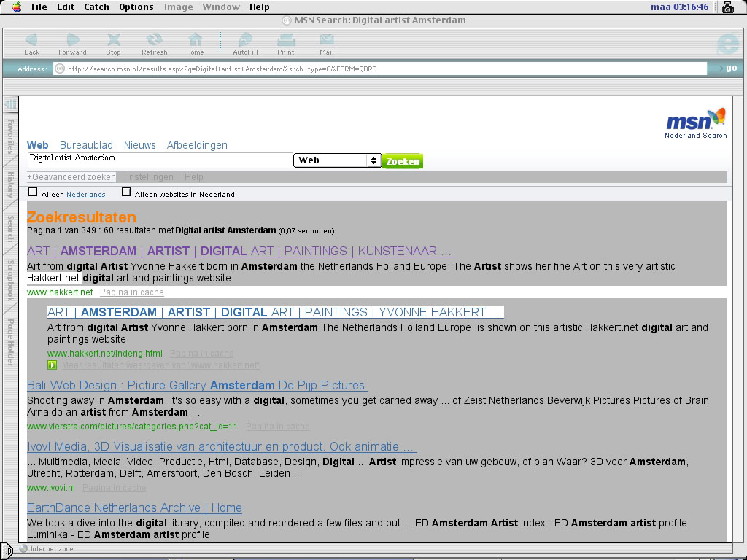Enable the Alleen Nederlands checkbox

coord(32,192)
